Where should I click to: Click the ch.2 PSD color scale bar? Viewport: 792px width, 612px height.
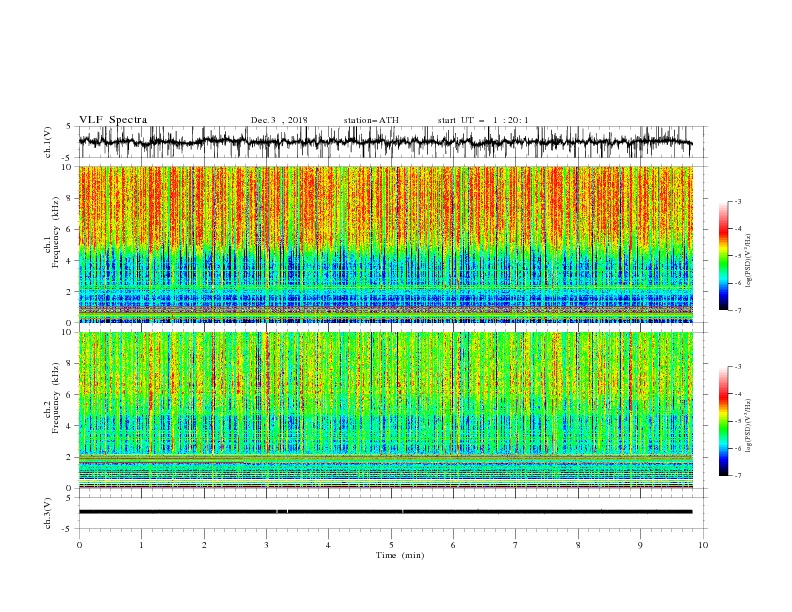pos(723,421)
